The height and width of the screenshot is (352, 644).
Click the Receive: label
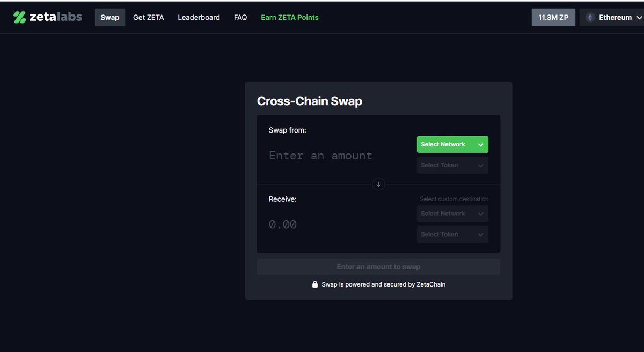pos(283,199)
